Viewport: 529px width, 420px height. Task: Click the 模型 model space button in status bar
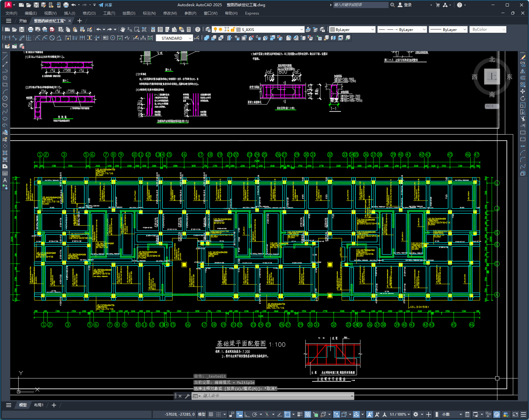(202, 414)
